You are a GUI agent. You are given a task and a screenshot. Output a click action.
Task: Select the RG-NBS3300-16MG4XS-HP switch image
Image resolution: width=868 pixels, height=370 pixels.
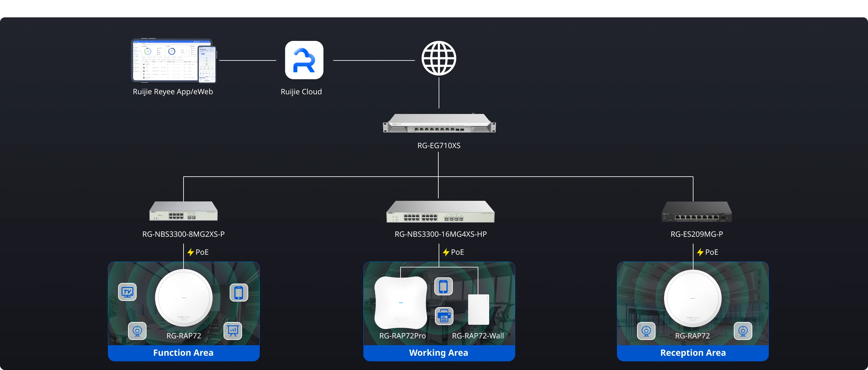point(440,212)
